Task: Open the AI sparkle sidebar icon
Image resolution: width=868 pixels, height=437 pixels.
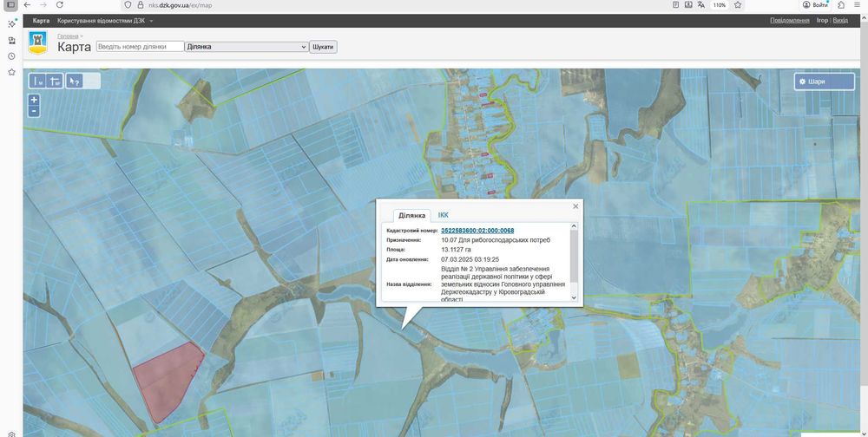Action: coord(11,23)
